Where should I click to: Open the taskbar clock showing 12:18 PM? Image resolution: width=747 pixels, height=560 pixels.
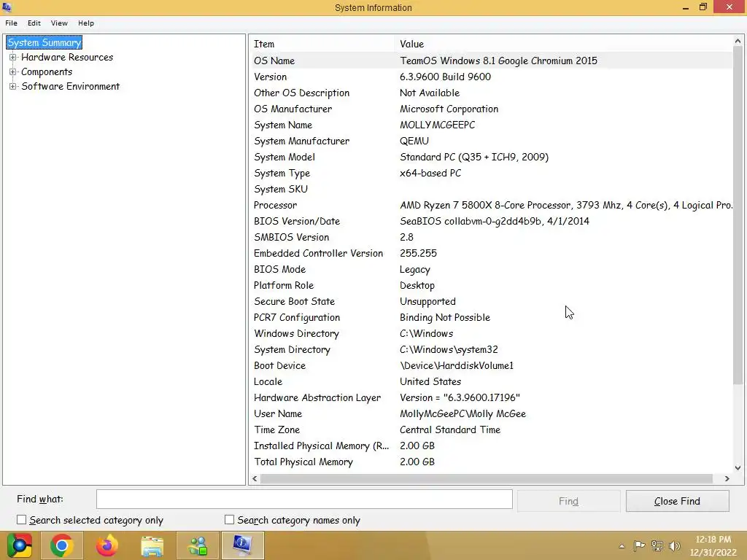pyautogui.click(x=713, y=545)
